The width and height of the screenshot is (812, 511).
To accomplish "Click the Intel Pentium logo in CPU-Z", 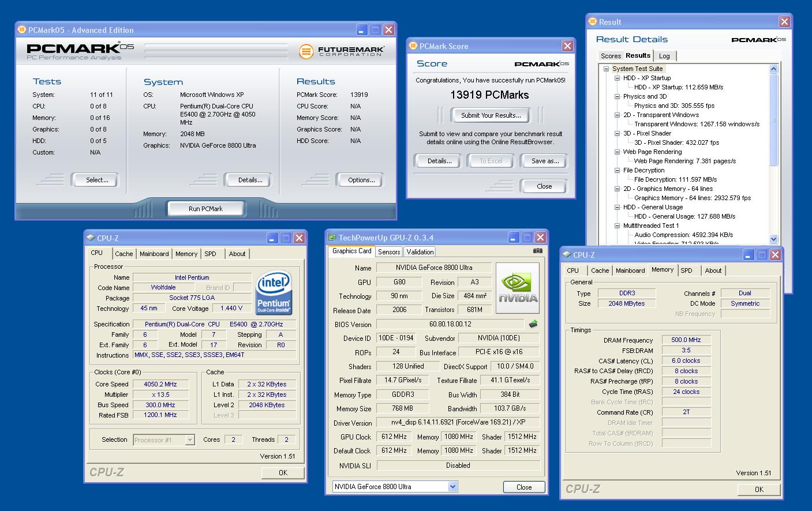I will point(273,292).
